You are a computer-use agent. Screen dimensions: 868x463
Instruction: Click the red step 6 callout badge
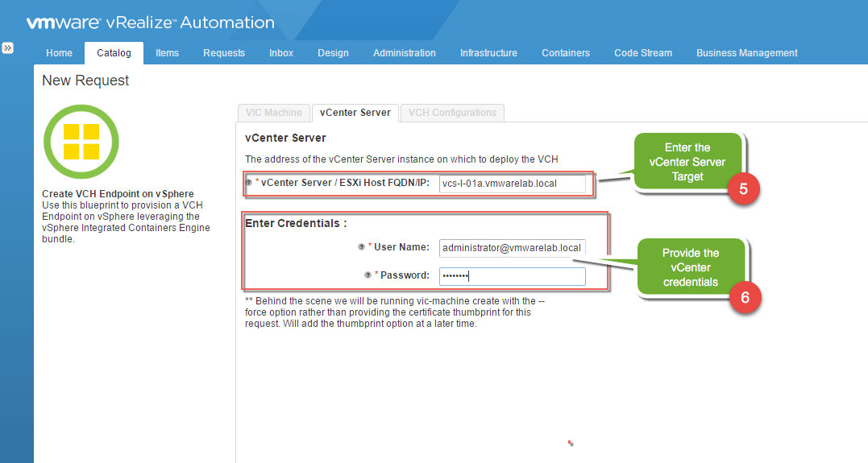click(x=745, y=296)
